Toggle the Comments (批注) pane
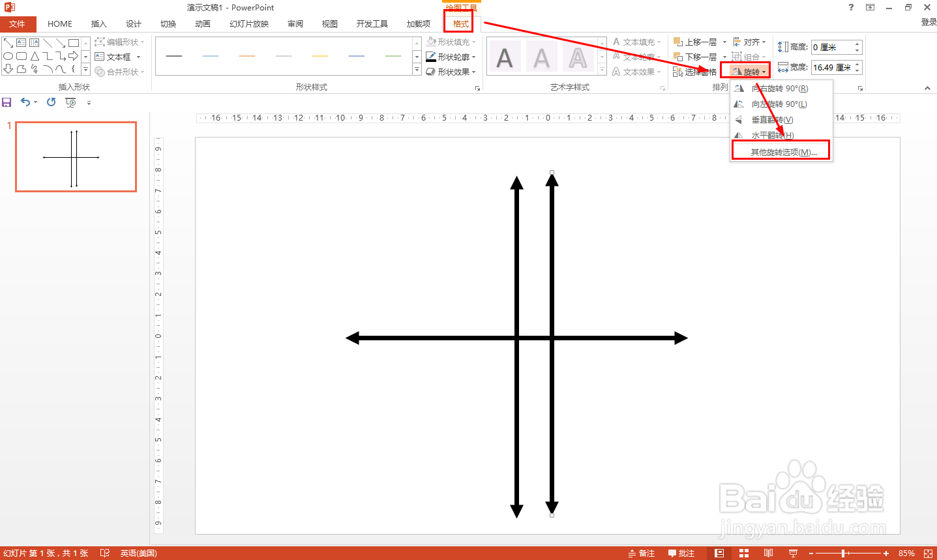937x560 pixels. point(681,553)
